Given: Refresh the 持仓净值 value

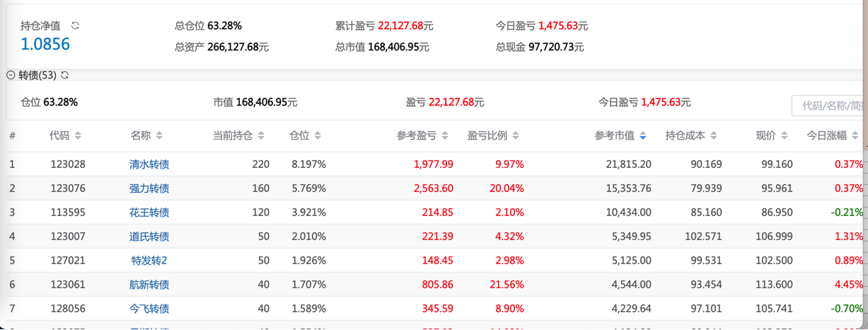Looking at the screenshot, I should pyautogui.click(x=75, y=25).
